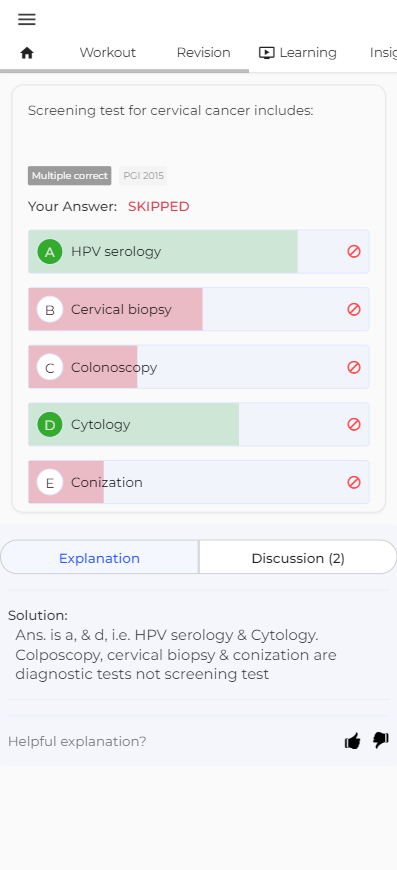397x870 pixels.
Task: Switch to the Workout tab
Action: tap(108, 53)
